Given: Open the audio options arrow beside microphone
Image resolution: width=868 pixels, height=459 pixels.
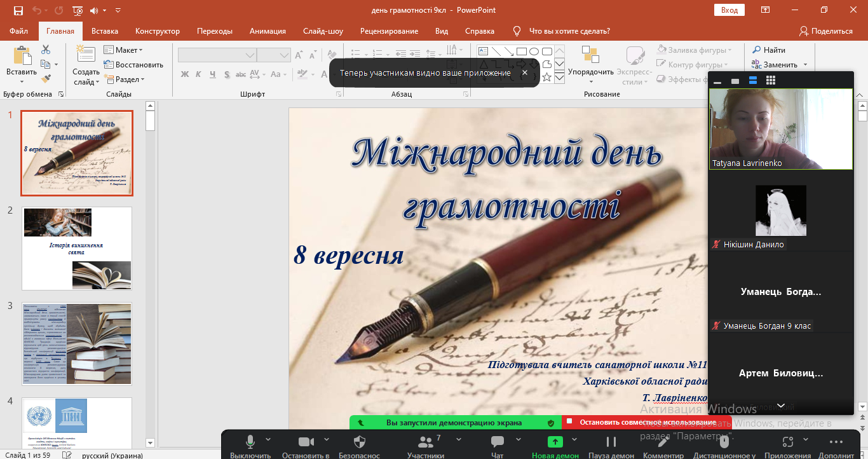Looking at the screenshot, I should [x=268, y=439].
